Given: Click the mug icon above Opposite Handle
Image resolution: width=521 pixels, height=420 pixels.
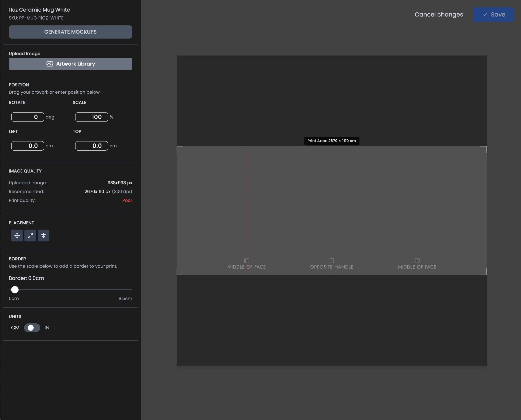Looking at the screenshot, I should click(x=332, y=260).
